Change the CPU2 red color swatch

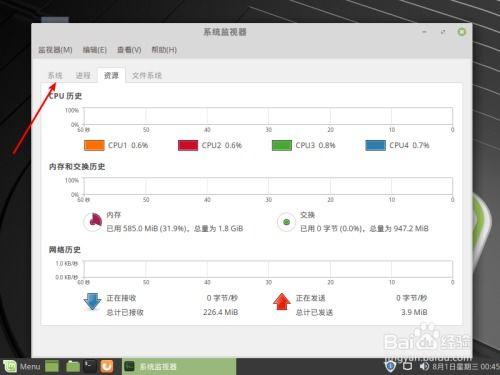pyautogui.click(x=188, y=145)
